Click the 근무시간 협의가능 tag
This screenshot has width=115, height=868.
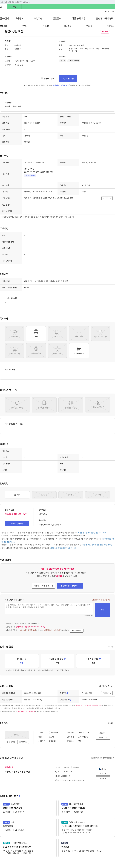[x=30, y=176]
